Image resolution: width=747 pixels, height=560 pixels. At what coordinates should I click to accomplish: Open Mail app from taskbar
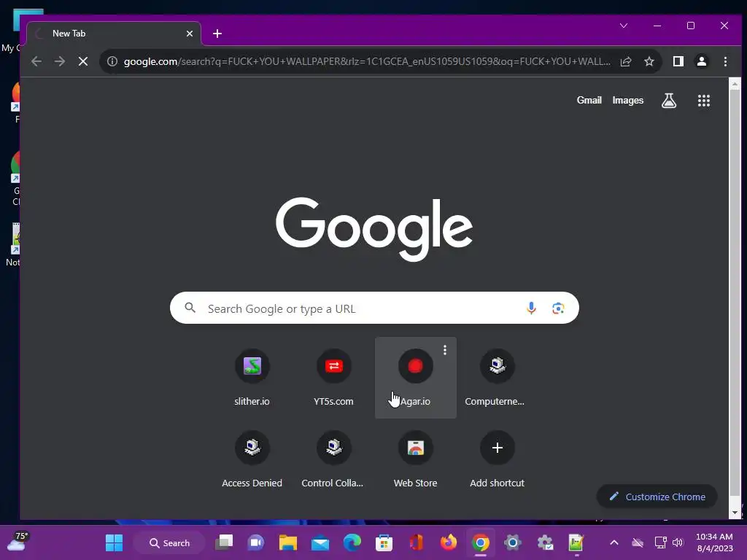point(320,542)
